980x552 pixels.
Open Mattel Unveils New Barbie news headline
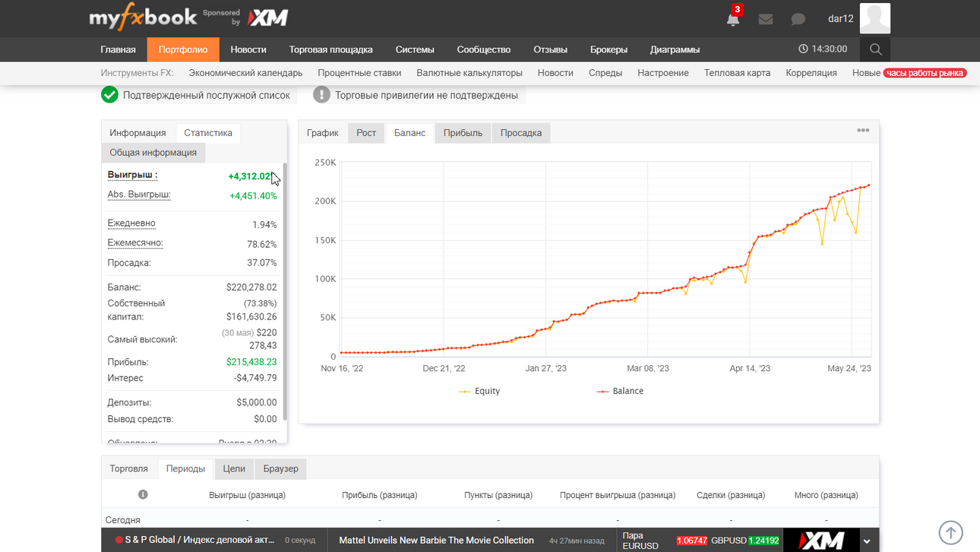coord(437,541)
